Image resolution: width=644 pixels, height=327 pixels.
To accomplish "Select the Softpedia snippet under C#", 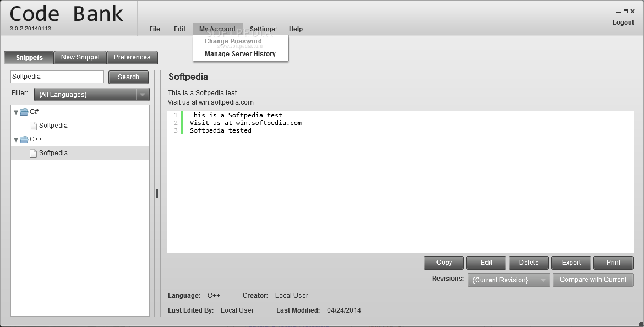I will (x=80, y=126).
